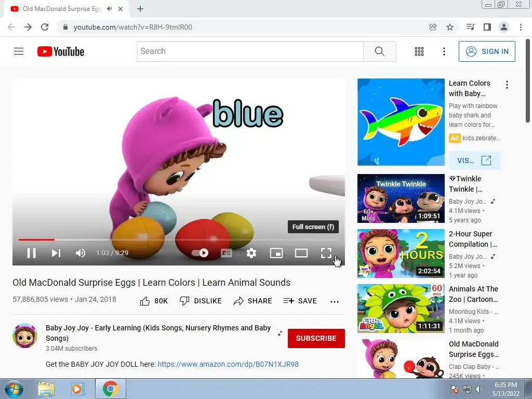Open system volume tray icon
Image resolution: width=532 pixels, height=399 pixels.
pos(480,389)
